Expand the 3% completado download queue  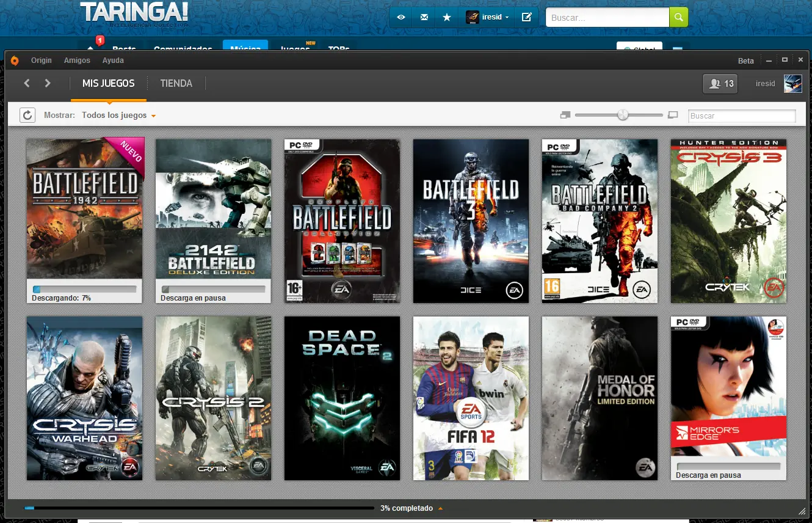[412, 508]
